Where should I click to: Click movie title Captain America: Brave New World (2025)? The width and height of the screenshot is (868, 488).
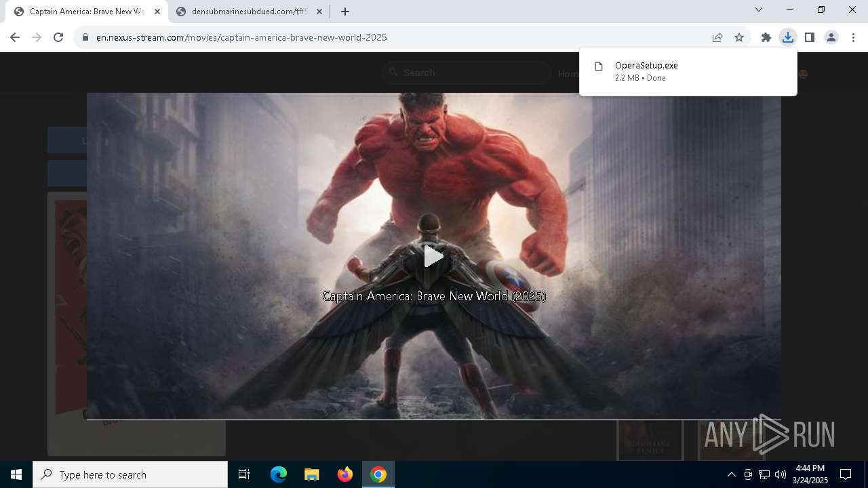tap(434, 296)
